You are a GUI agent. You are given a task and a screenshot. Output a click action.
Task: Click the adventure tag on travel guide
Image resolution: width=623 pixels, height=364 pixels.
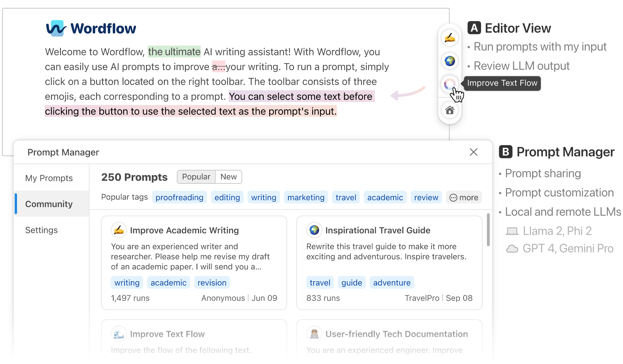click(391, 282)
